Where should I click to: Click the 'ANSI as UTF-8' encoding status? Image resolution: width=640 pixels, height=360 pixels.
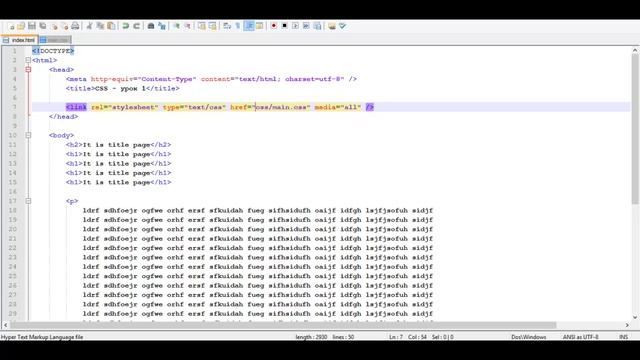(580, 337)
